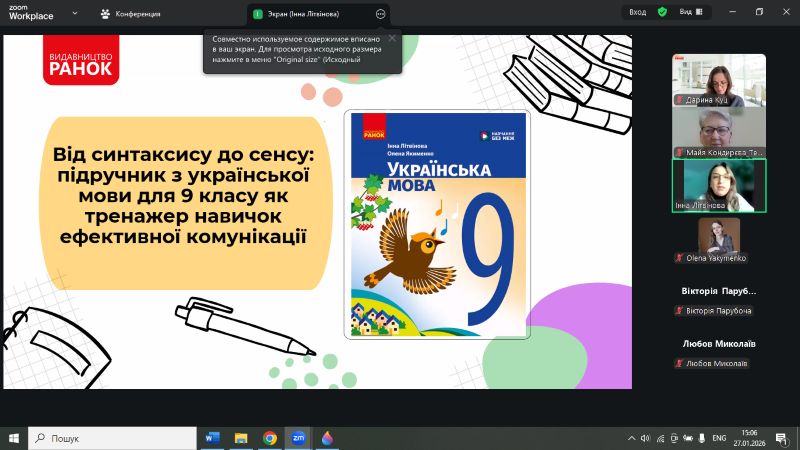This screenshot has height=450, width=800.
Task: Open the Zoom Workplace dropdown arrow
Action: pyautogui.click(x=75, y=13)
